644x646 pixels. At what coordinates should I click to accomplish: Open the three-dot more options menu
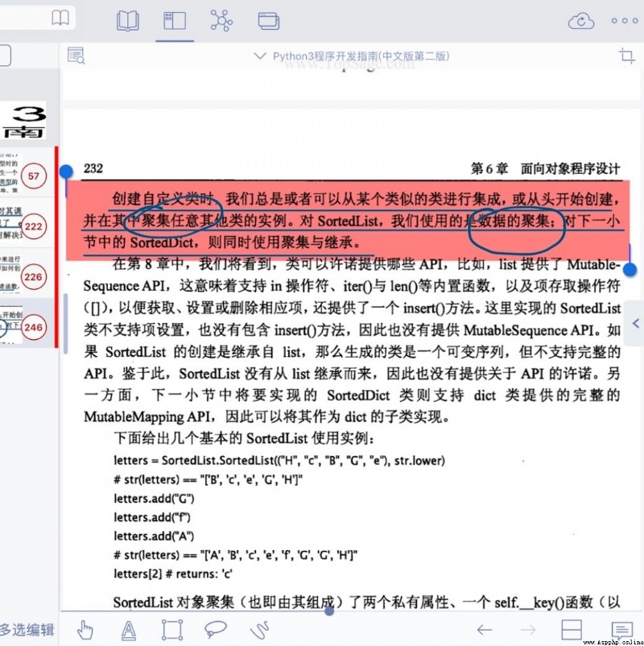coord(624,21)
